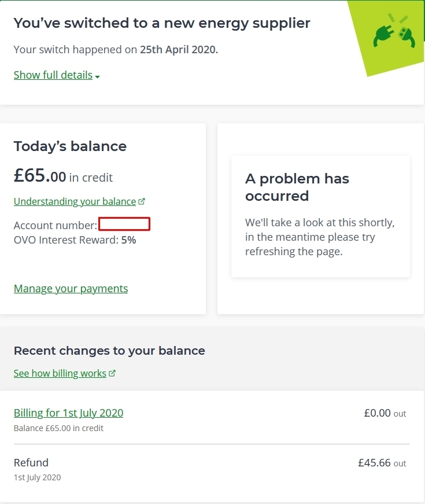Expand the Show full details arrow
The image size is (425, 504).
(97, 76)
